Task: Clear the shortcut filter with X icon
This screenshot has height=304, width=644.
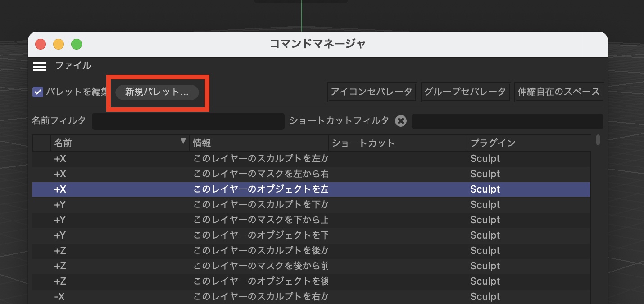Action: [401, 121]
